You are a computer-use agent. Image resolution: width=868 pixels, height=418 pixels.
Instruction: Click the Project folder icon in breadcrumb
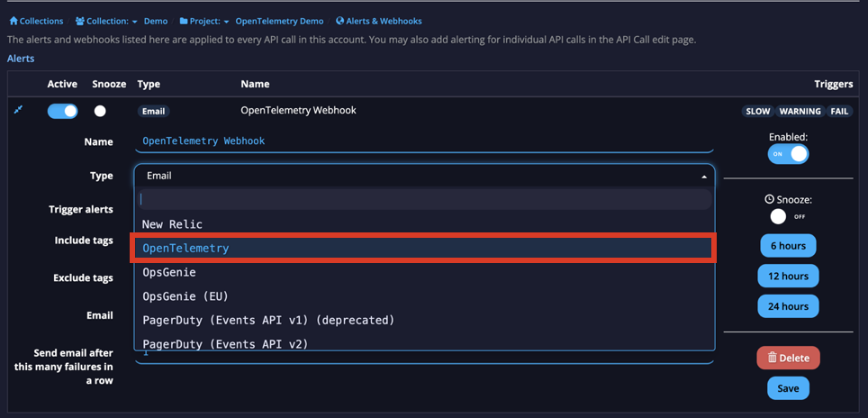tap(184, 21)
